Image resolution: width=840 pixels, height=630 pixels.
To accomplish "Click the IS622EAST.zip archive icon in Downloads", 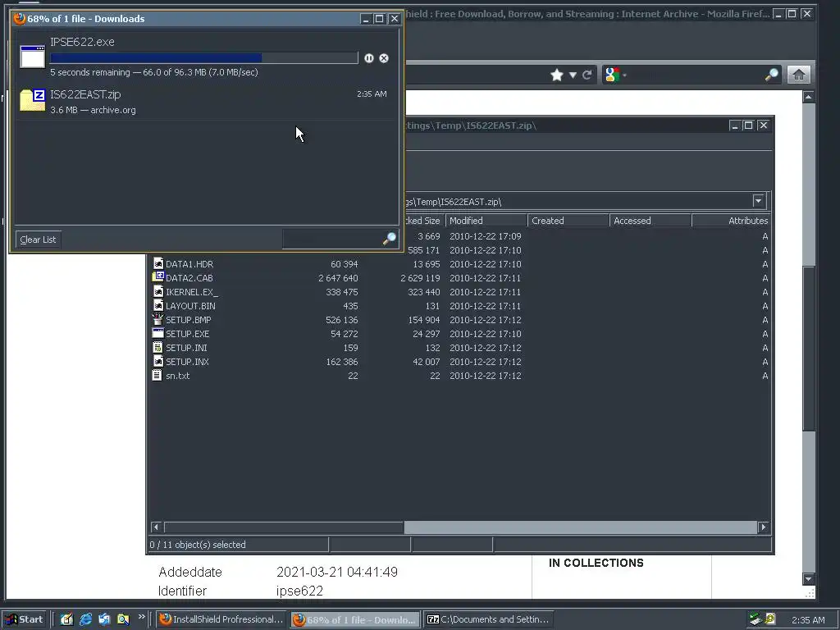I will (33, 100).
